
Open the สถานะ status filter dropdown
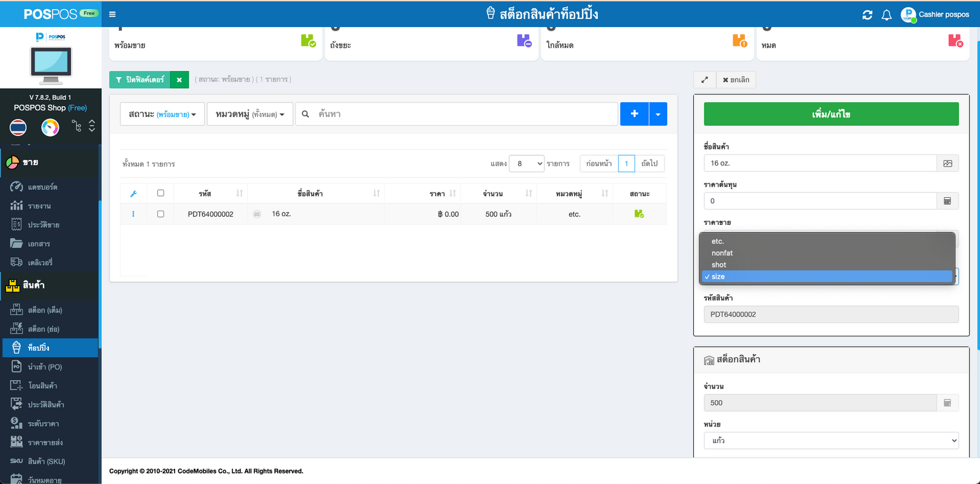click(162, 114)
